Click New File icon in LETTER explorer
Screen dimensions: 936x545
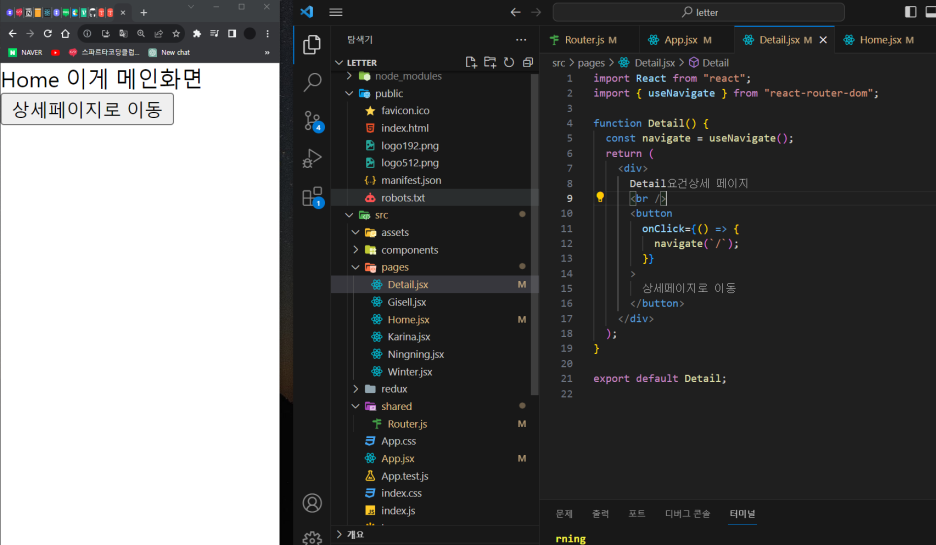471,62
